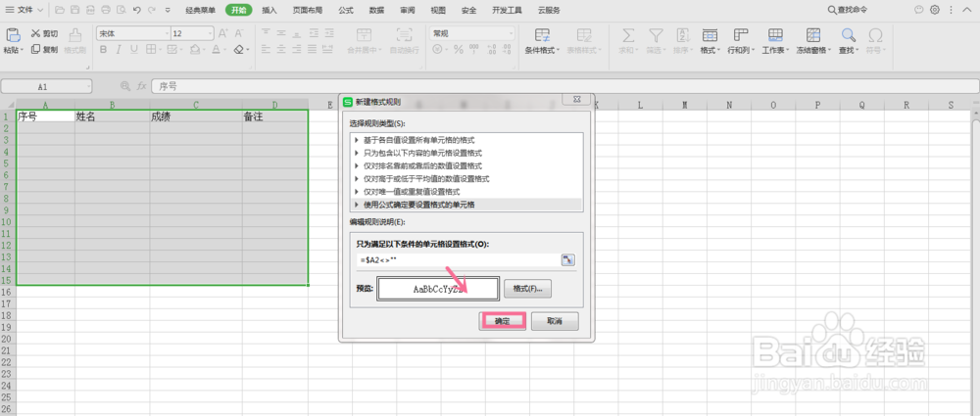
Task: Open the 文件 (File) menu
Action: click(25, 10)
